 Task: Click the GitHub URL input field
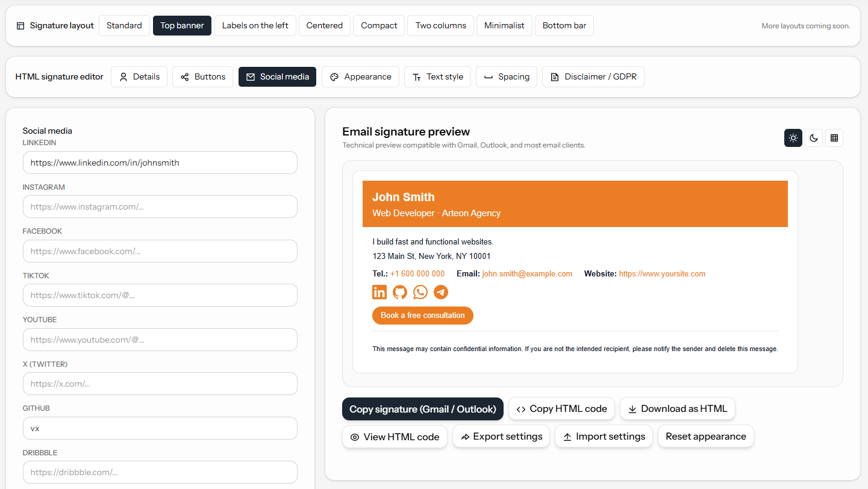pos(160,428)
